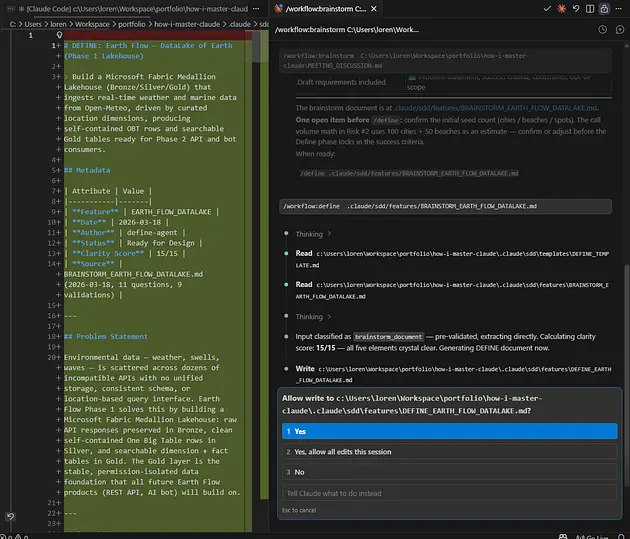Click the lightbulb code action icon on line 1

pyautogui.click(x=59, y=35)
